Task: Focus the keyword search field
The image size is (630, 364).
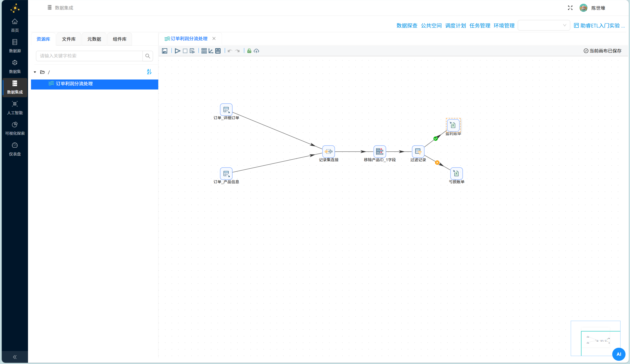Action: [89, 56]
